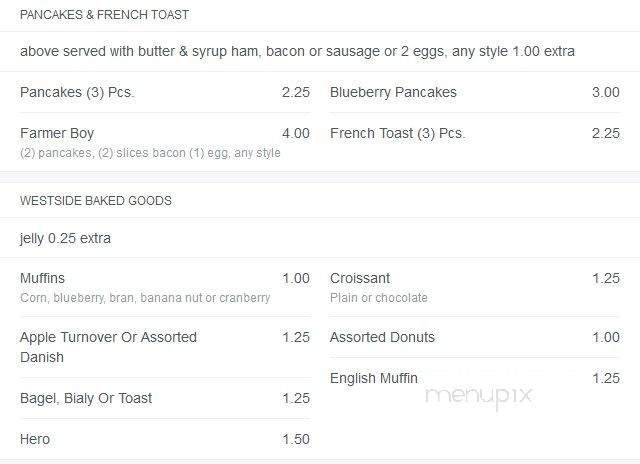Select Bagel, Bialy Or Toast item
The width and height of the screenshot is (640, 464).
point(86,398)
